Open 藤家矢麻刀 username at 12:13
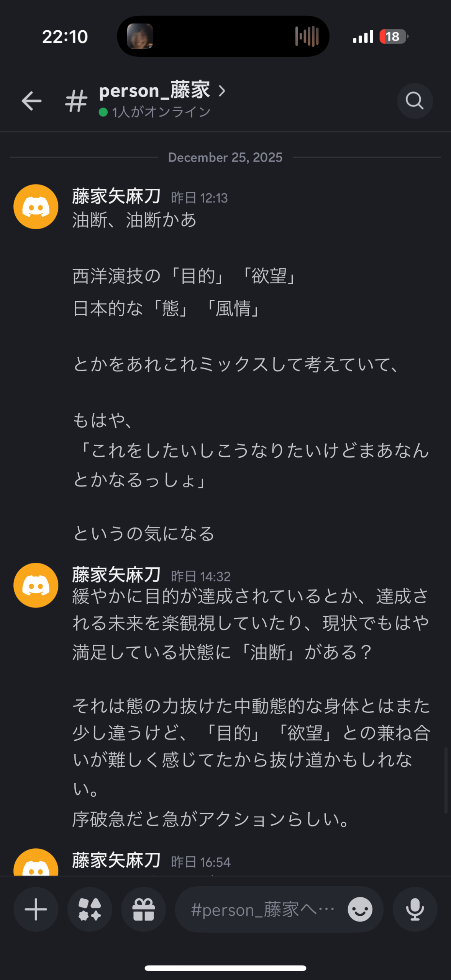 click(x=116, y=196)
